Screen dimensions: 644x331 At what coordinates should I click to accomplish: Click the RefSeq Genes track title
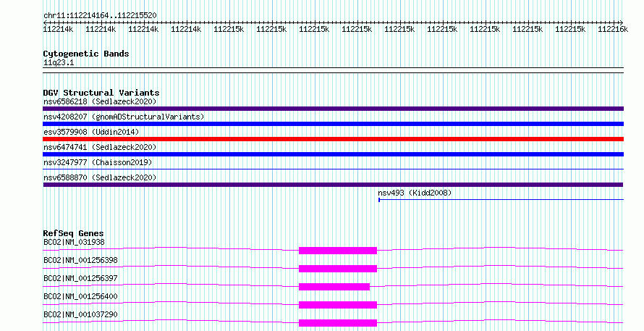pos(73,233)
